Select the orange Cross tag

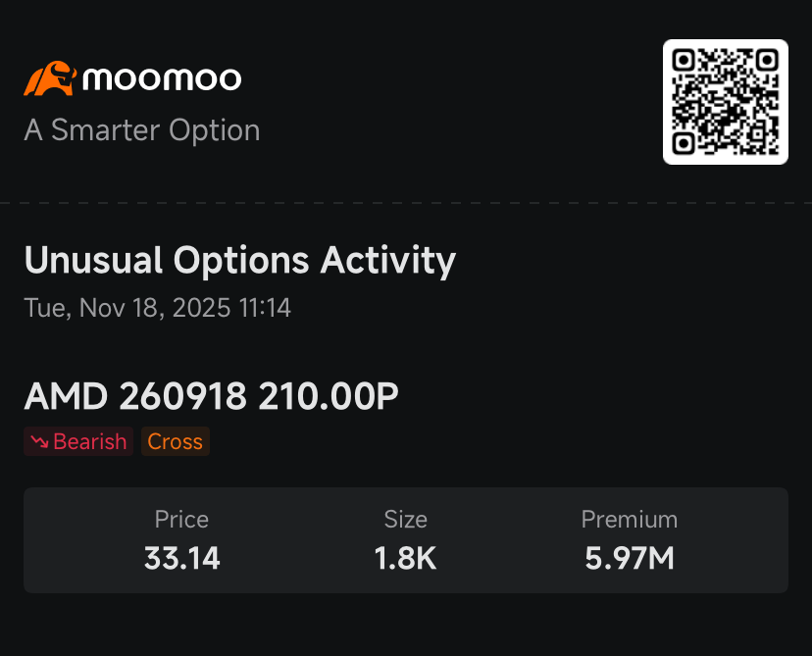tap(175, 441)
